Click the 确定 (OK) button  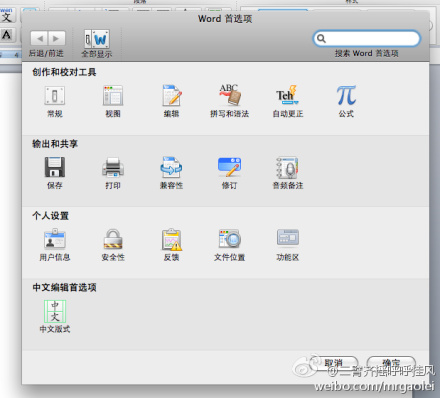tap(391, 363)
